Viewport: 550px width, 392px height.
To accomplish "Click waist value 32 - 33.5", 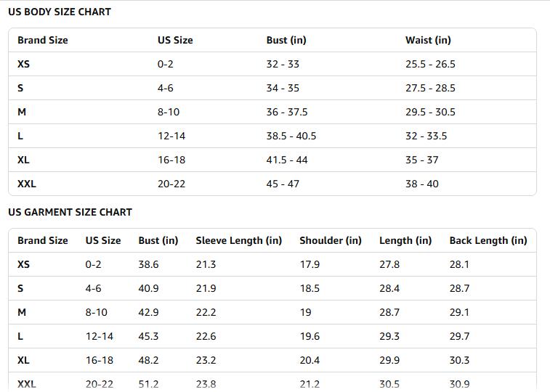I will pos(426,136).
